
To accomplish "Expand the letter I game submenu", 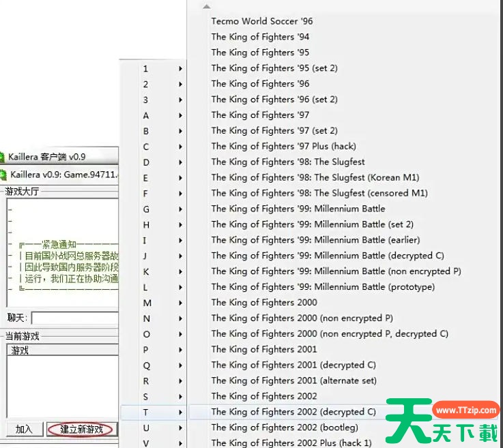I will (154, 241).
